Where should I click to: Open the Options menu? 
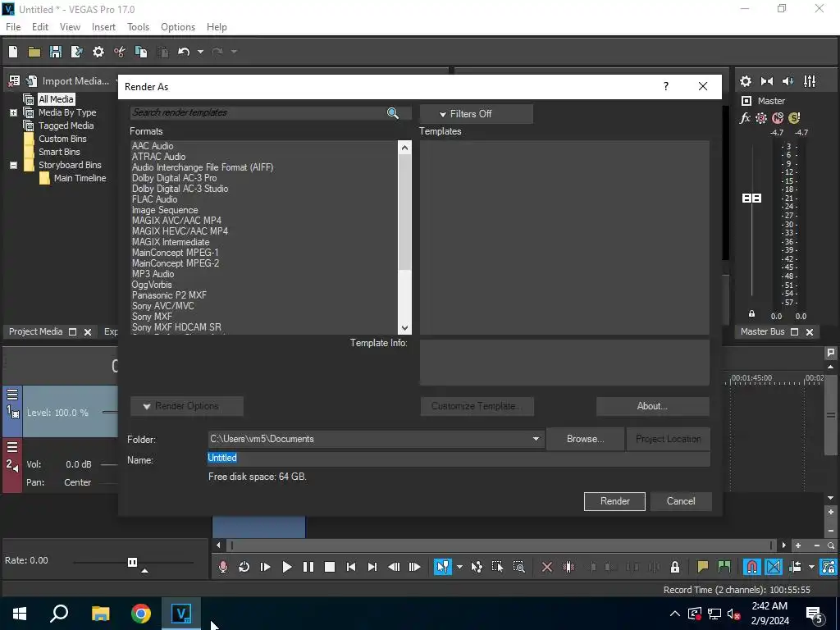[x=178, y=27]
